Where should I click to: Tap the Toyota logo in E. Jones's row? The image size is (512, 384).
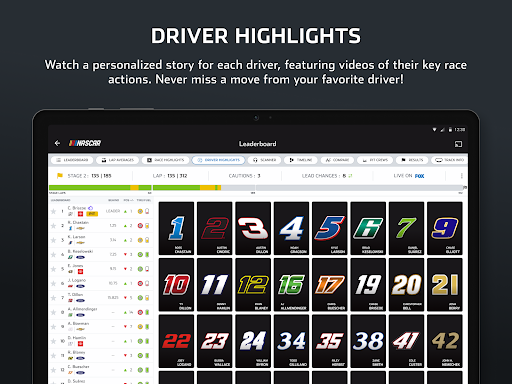click(80, 271)
